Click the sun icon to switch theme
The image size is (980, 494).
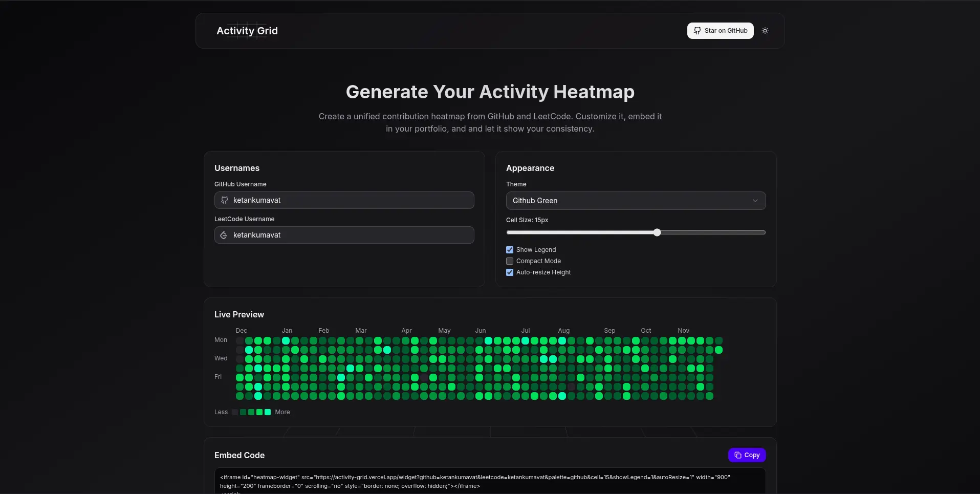click(765, 31)
